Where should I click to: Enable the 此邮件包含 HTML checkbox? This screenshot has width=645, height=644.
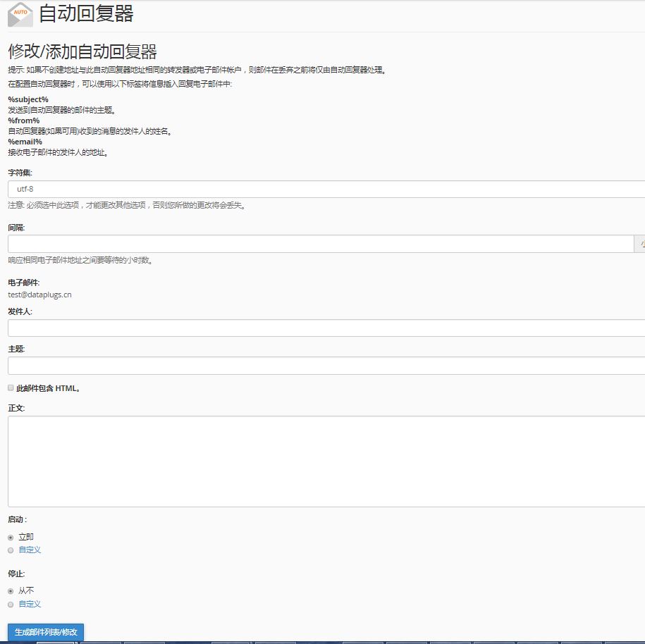tap(11, 387)
